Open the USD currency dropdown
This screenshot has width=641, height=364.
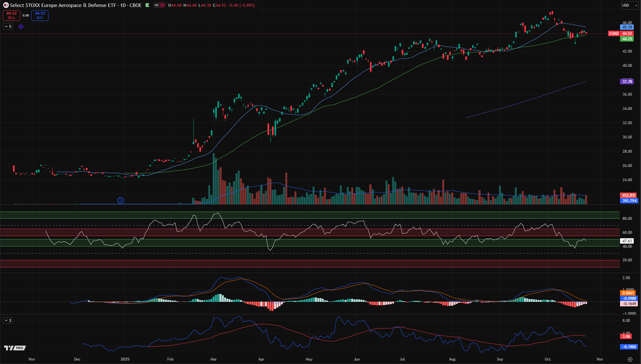629,5
